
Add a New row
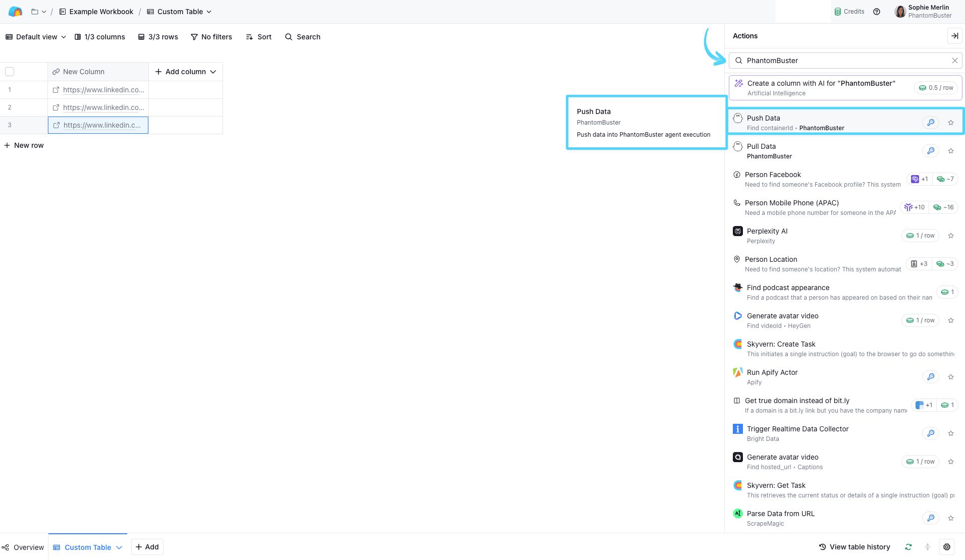click(x=24, y=145)
